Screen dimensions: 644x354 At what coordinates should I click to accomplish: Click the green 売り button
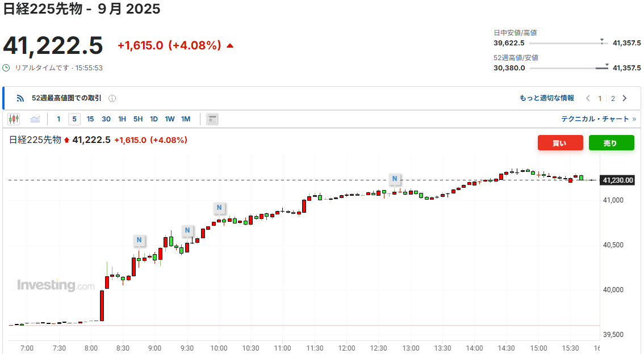click(611, 143)
